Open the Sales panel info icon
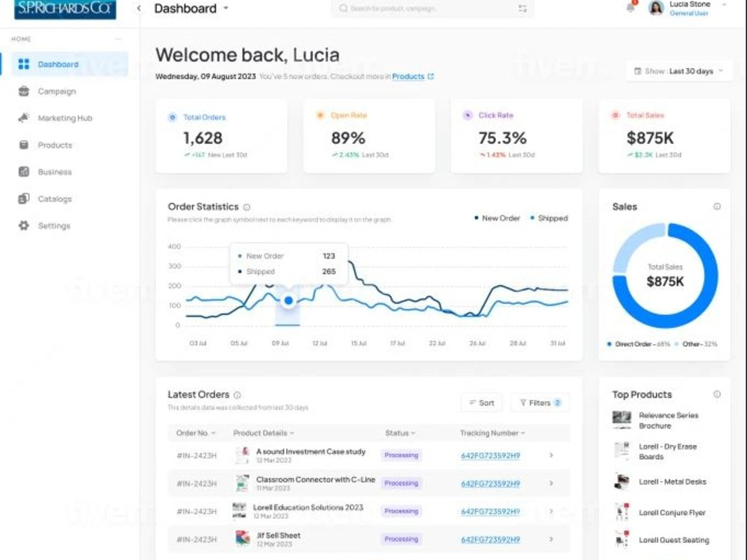 716,206
